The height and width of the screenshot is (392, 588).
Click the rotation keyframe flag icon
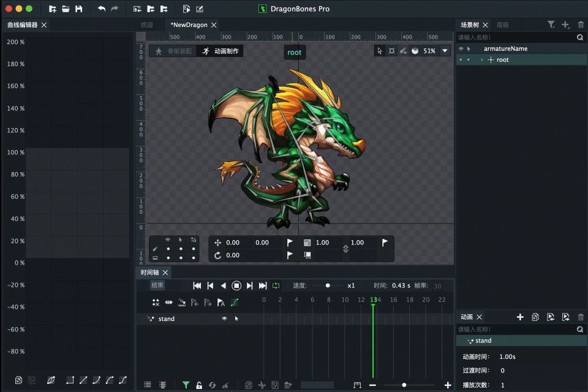click(290, 255)
